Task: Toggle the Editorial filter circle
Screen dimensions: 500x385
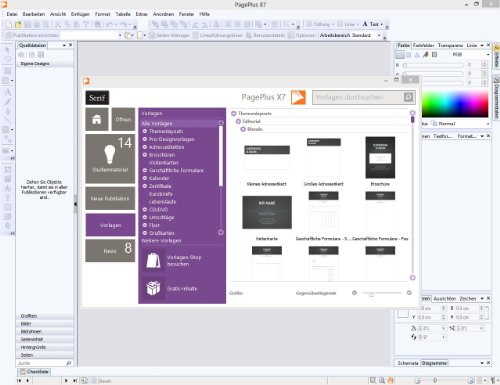Action: coord(238,121)
